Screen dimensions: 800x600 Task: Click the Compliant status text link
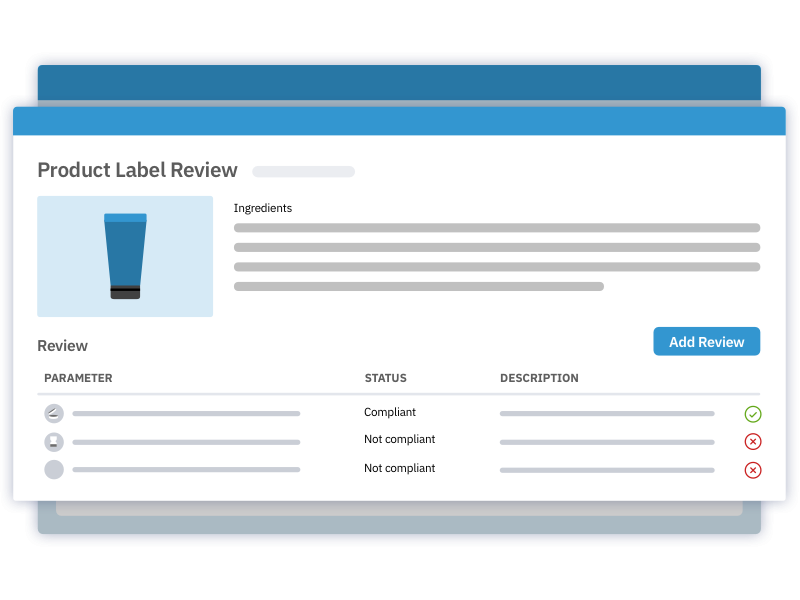pyautogui.click(x=390, y=412)
